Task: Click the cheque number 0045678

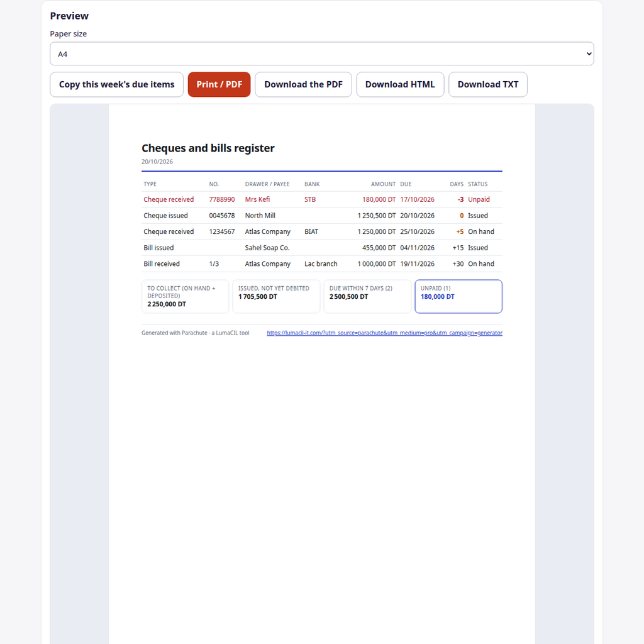Action: [x=222, y=216]
